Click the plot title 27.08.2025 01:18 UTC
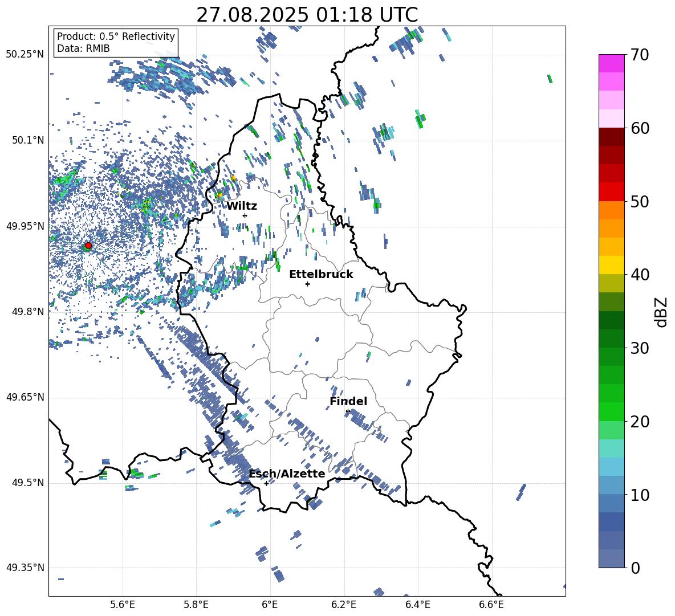Screen dimensions: 675x616 coord(307,15)
